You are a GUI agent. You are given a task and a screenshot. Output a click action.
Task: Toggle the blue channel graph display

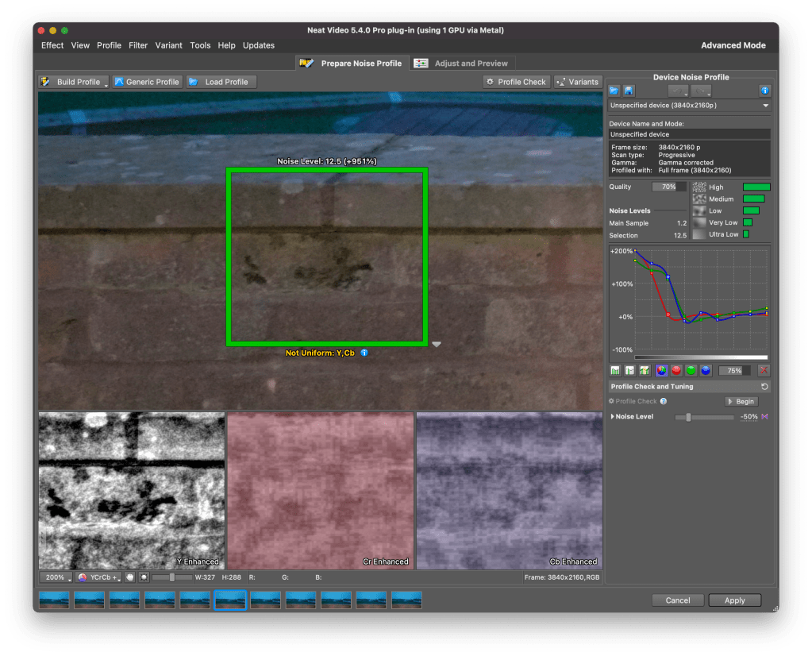(705, 370)
